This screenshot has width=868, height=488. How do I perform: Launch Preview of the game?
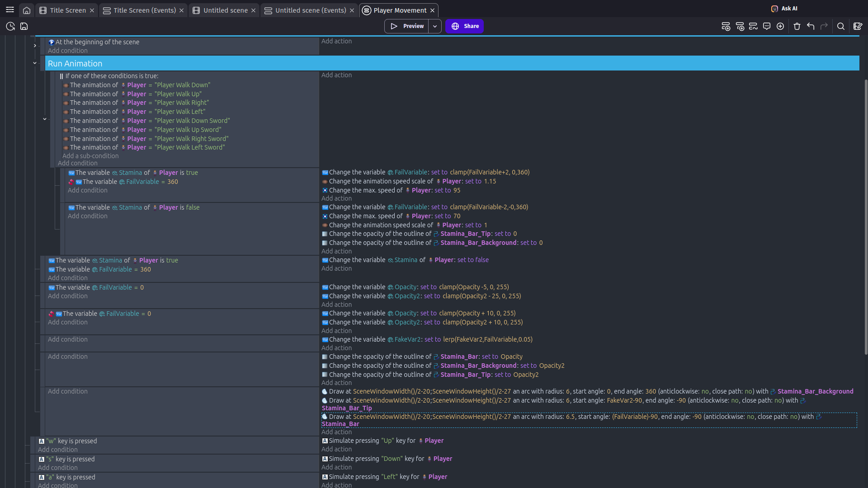point(406,26)
